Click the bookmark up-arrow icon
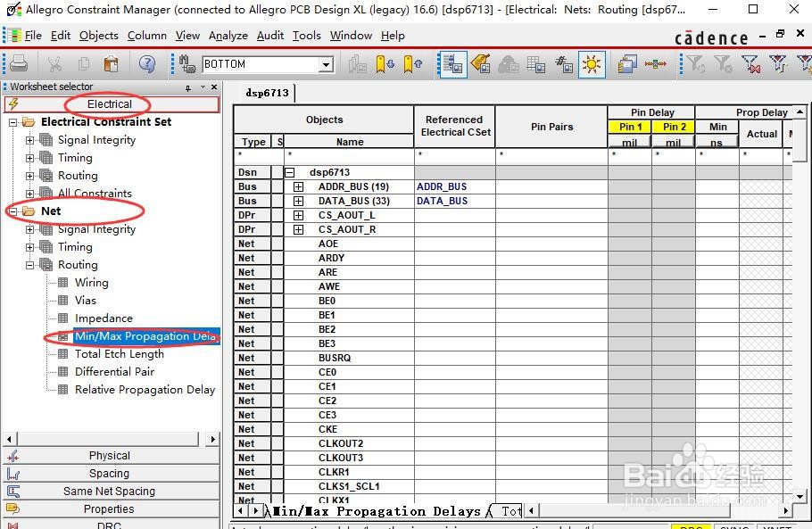The height and width of the screenshot is (529, 812). tap(412, 64)
